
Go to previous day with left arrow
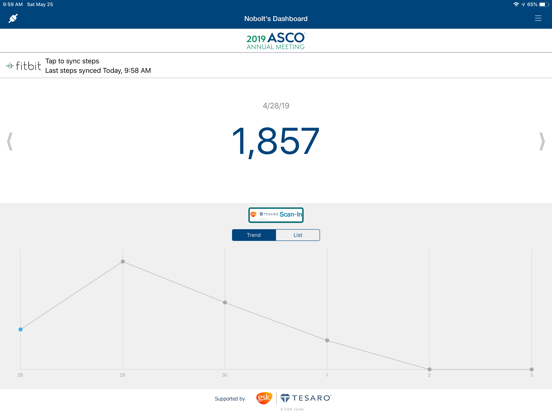[x=10, y=142]
